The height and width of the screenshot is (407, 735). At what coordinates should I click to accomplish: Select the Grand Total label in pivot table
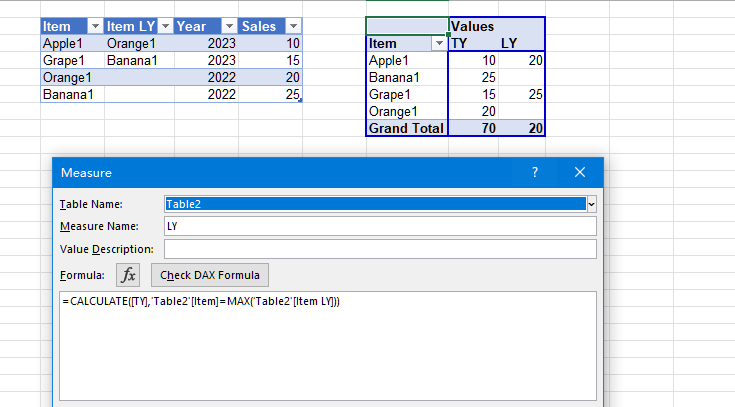pos(407,128)
